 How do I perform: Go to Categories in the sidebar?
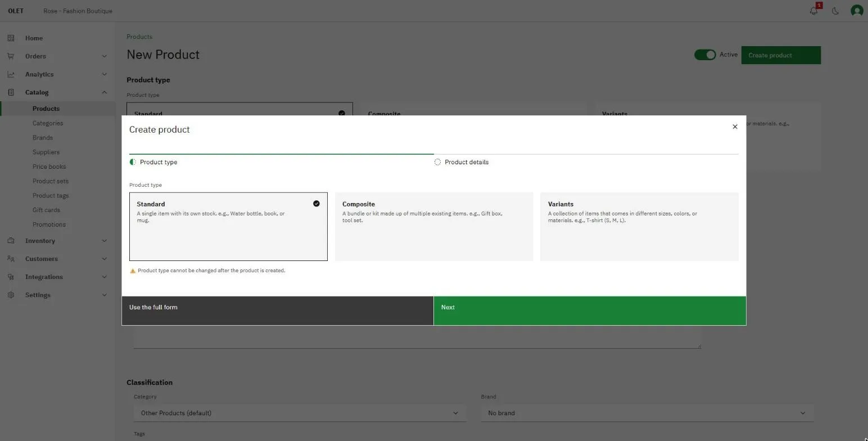(x=48, y=123)
